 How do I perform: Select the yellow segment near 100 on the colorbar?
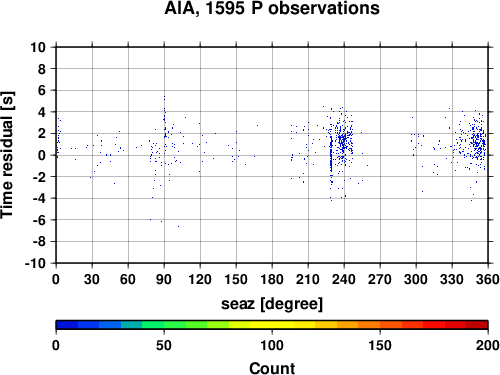(272, 325)
